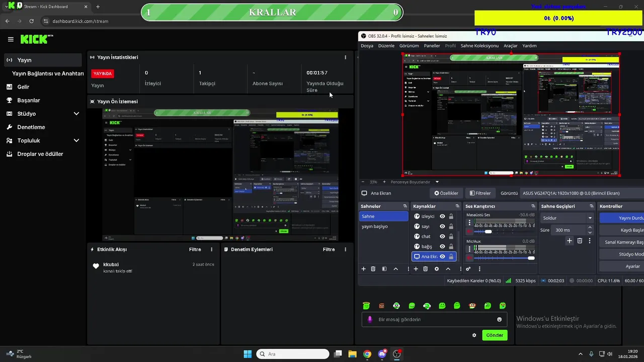Delete selected scene with Sahneler trash icon
644x362 pixels.
click(373, 269)
